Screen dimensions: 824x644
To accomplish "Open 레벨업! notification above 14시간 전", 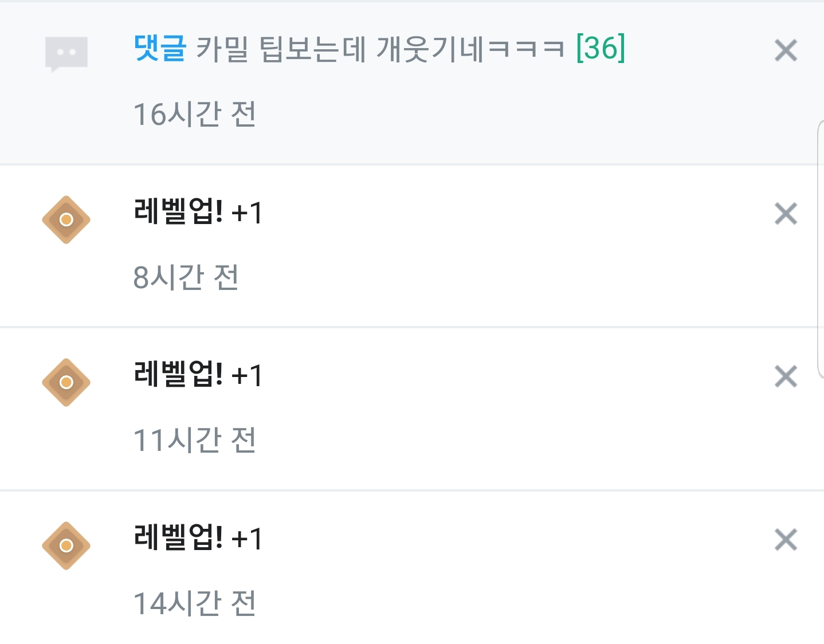I will pos(178,538).
